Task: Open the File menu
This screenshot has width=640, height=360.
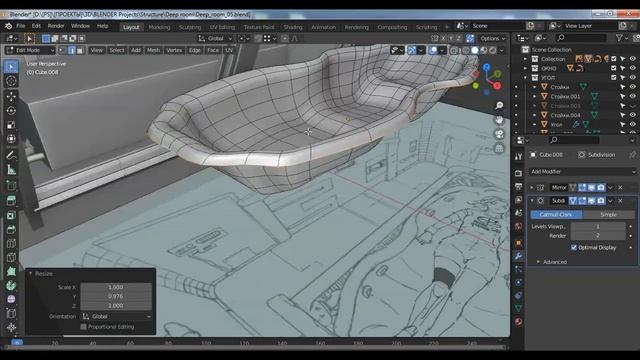Action: pyautogui.click(x=20, y=26)
